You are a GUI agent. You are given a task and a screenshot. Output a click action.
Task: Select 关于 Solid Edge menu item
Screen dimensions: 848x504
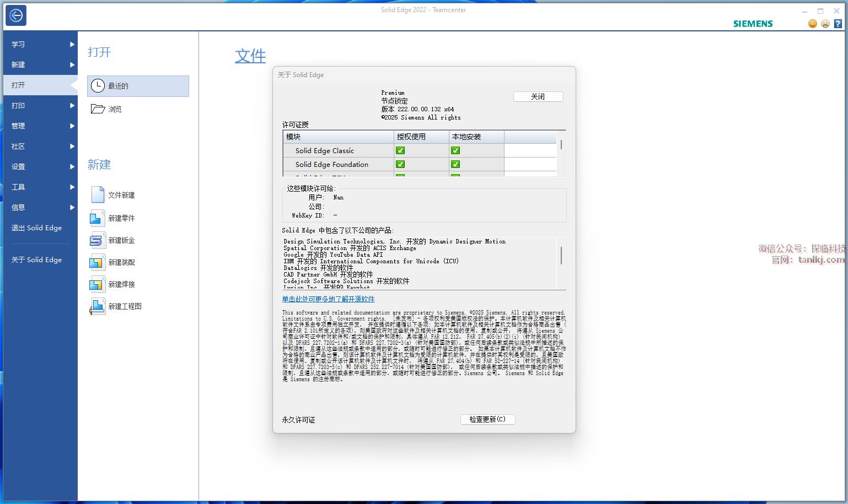[40, 259]
